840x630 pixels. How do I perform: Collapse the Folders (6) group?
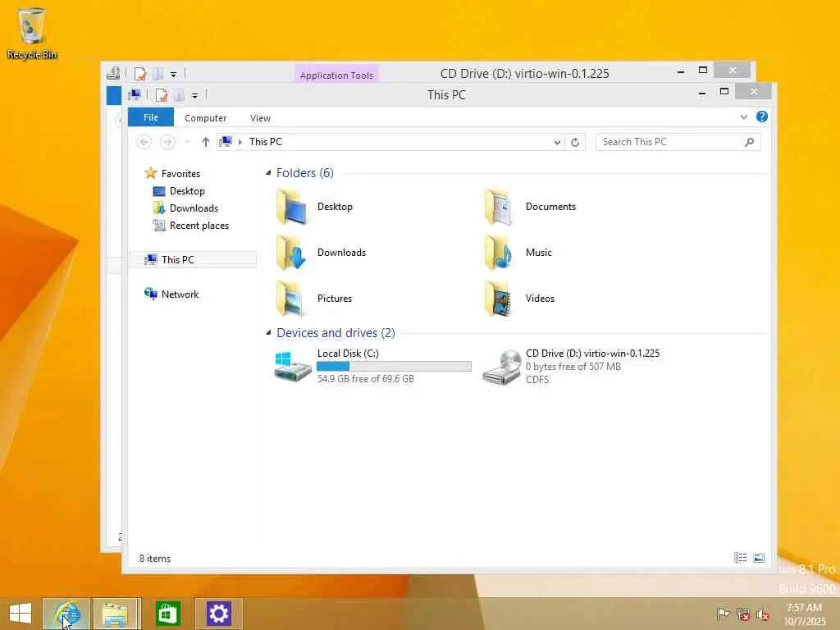point(268,173)
